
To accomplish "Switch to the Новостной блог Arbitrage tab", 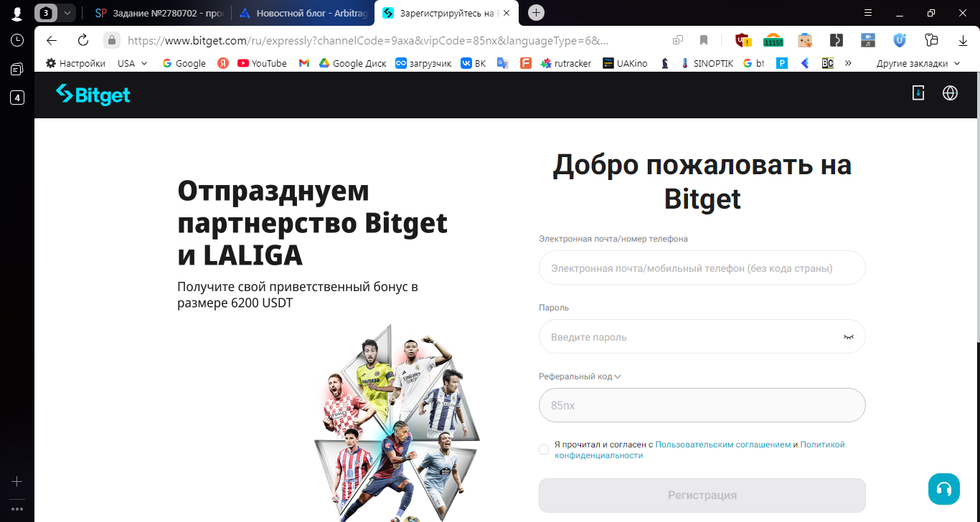I will coord(303,13).
